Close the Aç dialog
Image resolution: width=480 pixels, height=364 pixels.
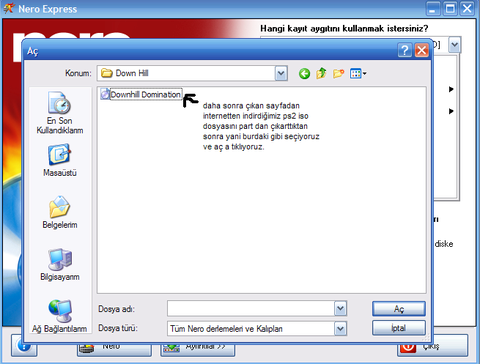(422, 50)
